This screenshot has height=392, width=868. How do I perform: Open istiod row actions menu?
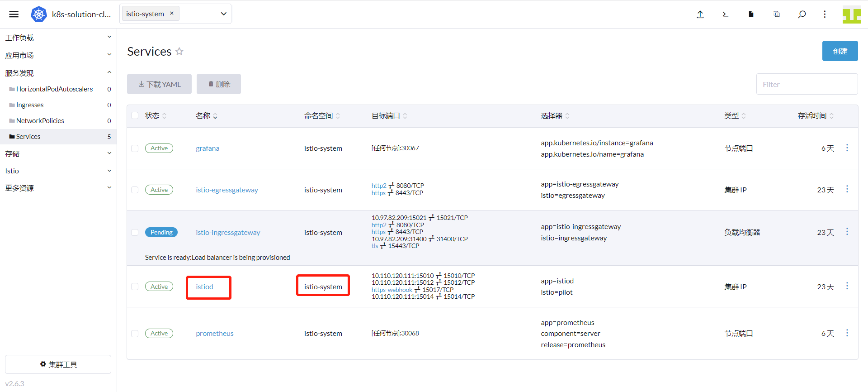click(847, 286)
